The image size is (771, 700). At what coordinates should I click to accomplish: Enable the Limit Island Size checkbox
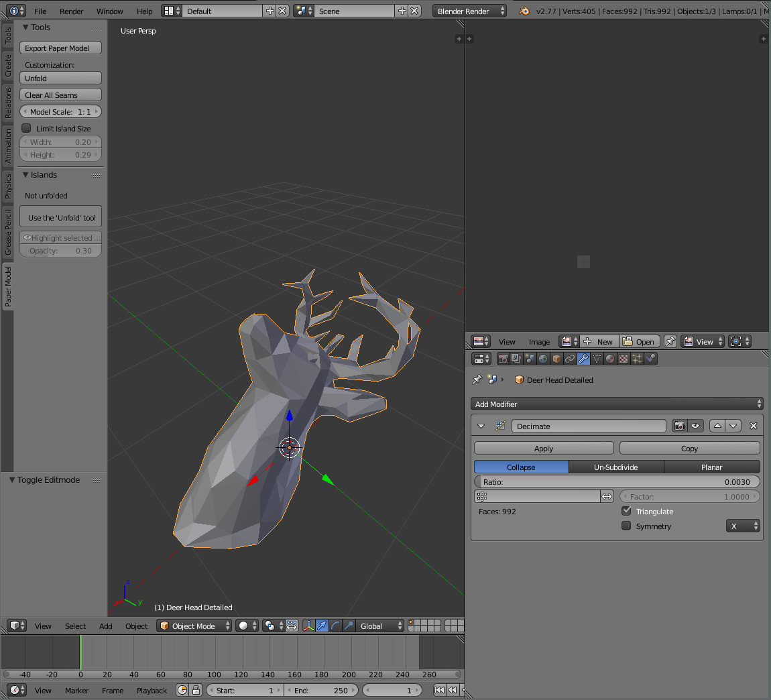click(x=27, y=128)
